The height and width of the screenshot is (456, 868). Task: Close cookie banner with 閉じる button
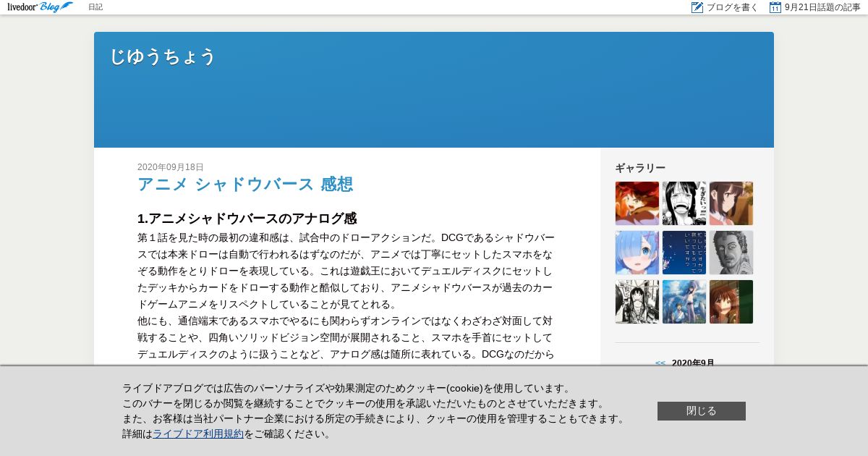coord(702,411)
